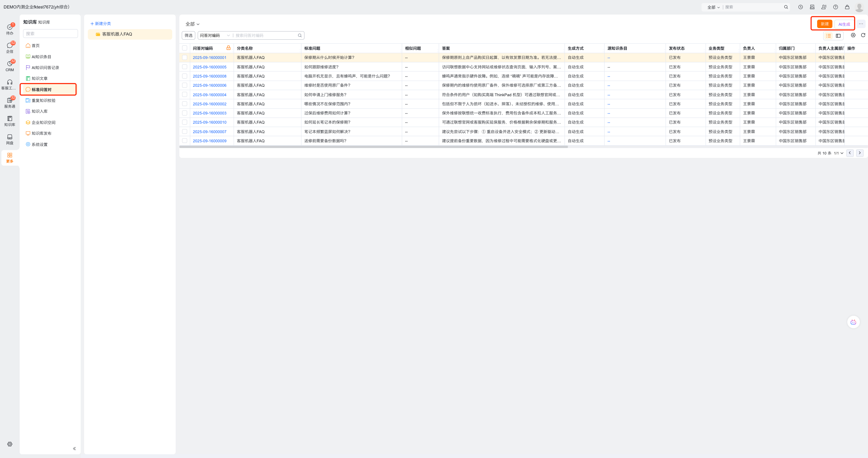Open bottom-left settings gear icon
The width and height of the screenshot is (868, 458).
[9, 444]
